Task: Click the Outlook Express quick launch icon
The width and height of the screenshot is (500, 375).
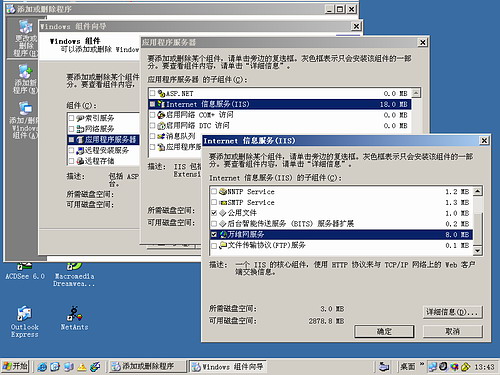Action: tap(55, 367)
